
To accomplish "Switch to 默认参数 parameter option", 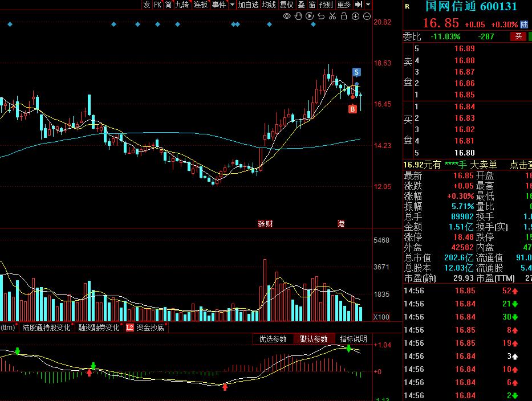I will click(x=314, y=339).
